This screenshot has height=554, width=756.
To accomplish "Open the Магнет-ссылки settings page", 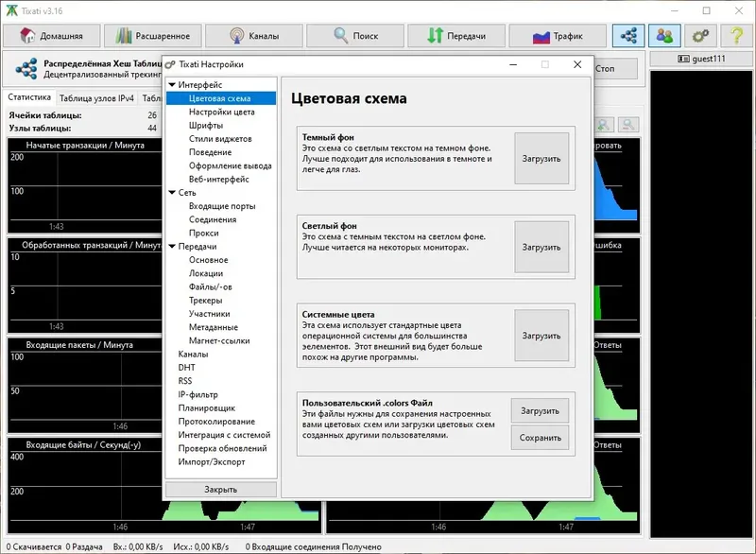I will coord(219,341).
